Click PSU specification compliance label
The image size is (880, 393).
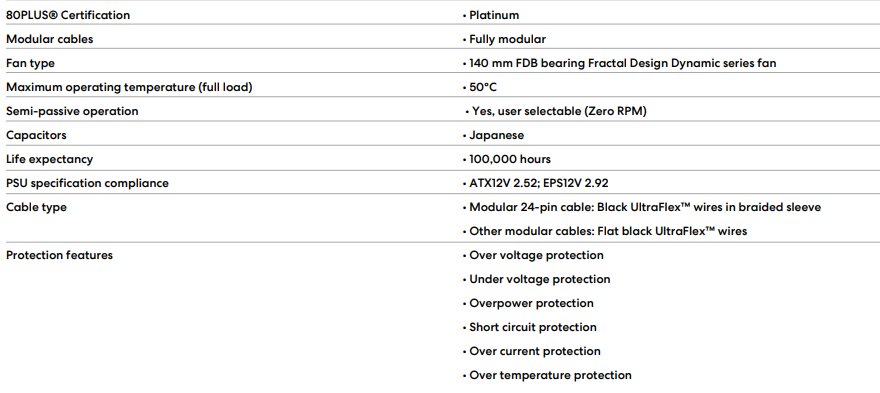pyautogui.click(x=87, y=183)
